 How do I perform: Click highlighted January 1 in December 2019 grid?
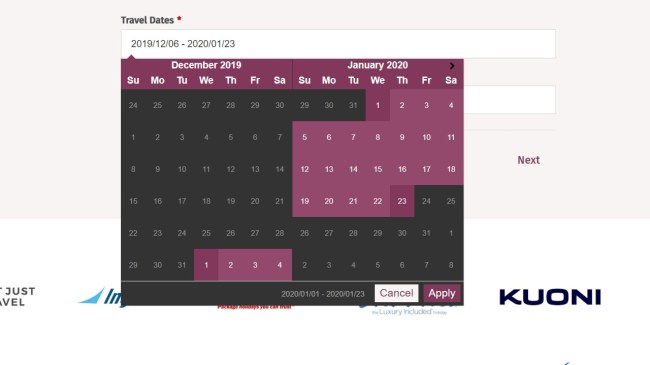[x=206, y=265]
